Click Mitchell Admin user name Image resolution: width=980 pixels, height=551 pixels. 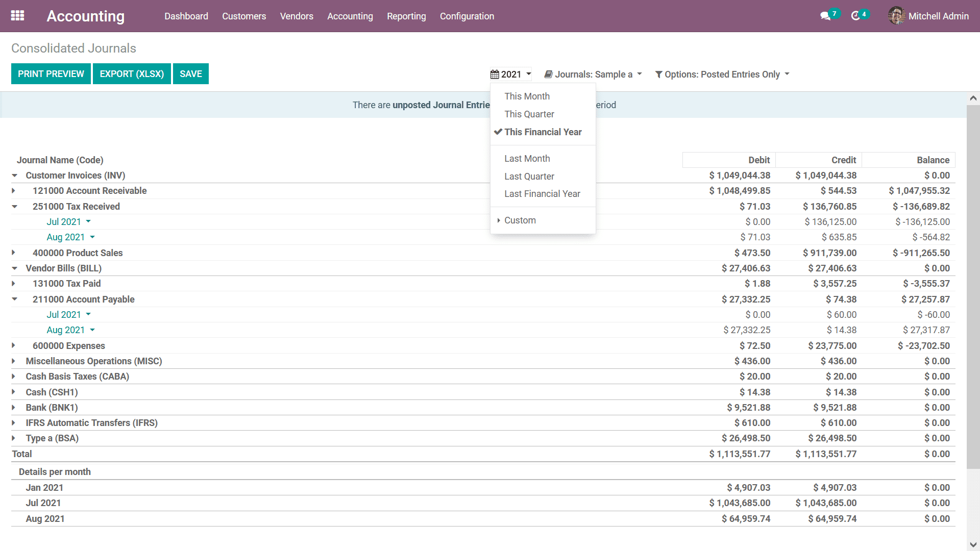coord(938,16)
